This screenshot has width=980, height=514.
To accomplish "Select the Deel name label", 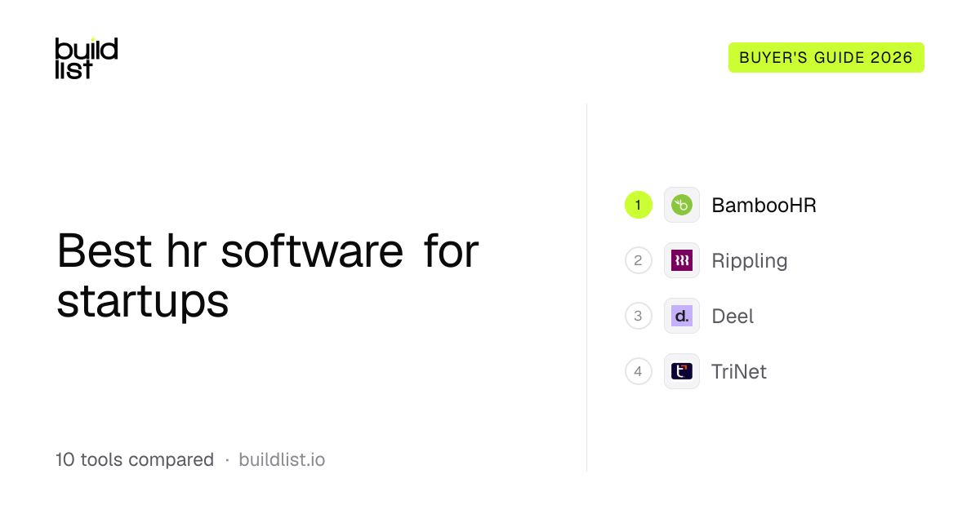I will [x=733, y=317].
